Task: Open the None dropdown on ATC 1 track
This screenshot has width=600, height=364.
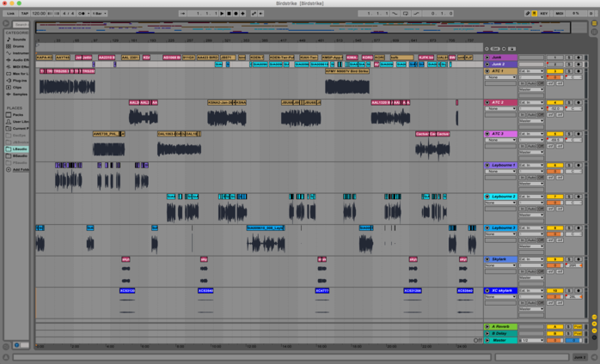Action: (500, 77)
